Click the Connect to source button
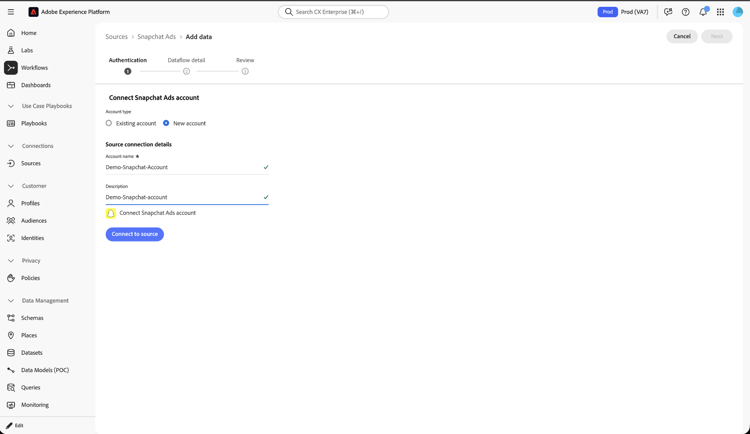 click(134, 234)
